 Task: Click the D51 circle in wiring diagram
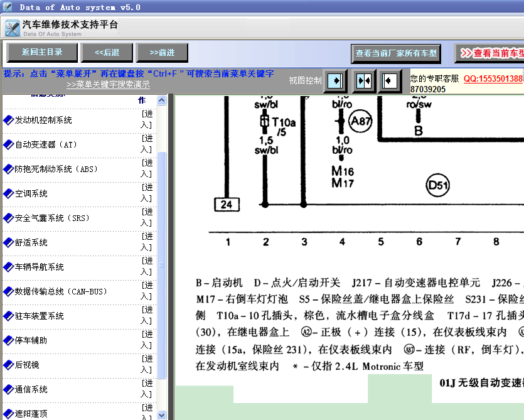tap(437, 185)
